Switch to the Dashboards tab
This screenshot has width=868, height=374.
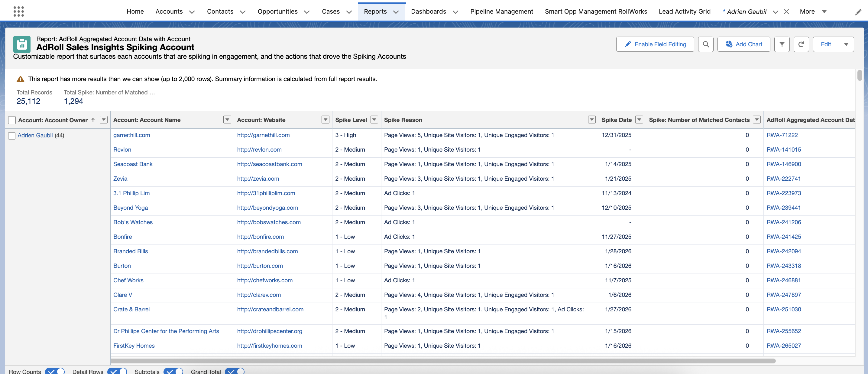tap(428, 11)
